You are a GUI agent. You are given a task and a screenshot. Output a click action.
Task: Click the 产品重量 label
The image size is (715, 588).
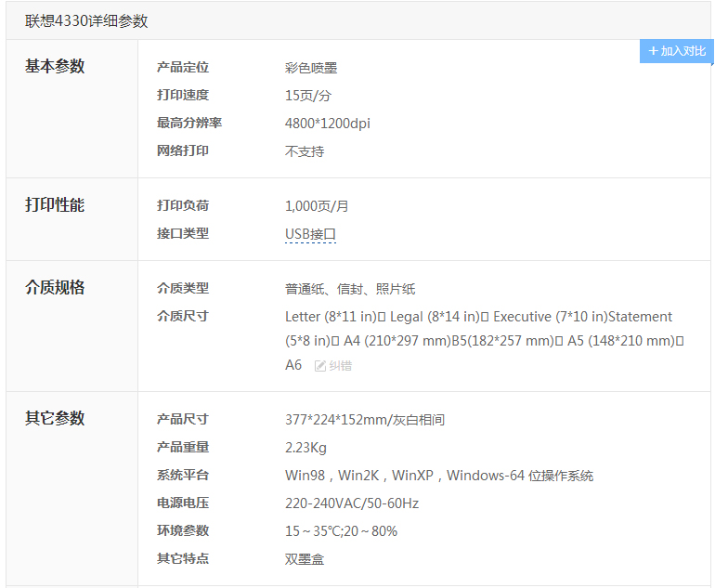(x=183, y=447)
